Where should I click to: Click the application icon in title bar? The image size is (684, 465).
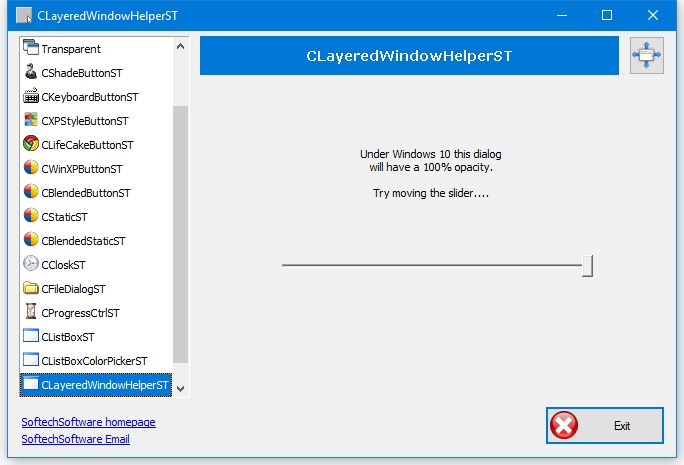tap(24, 15)
